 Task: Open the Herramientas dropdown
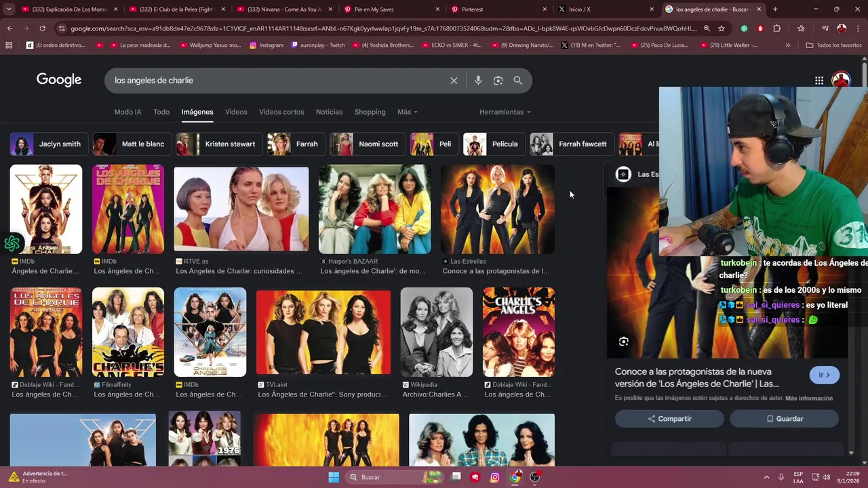(x=505, y=112)
